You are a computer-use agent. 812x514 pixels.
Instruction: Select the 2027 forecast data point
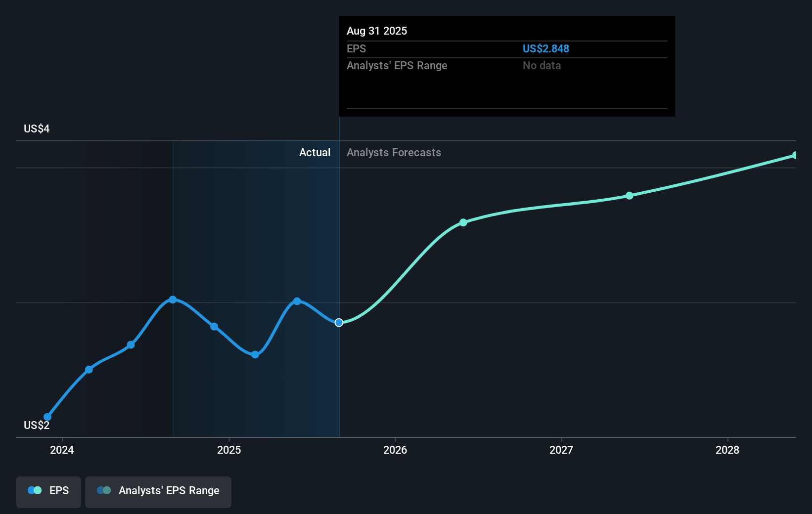point(629,196)
